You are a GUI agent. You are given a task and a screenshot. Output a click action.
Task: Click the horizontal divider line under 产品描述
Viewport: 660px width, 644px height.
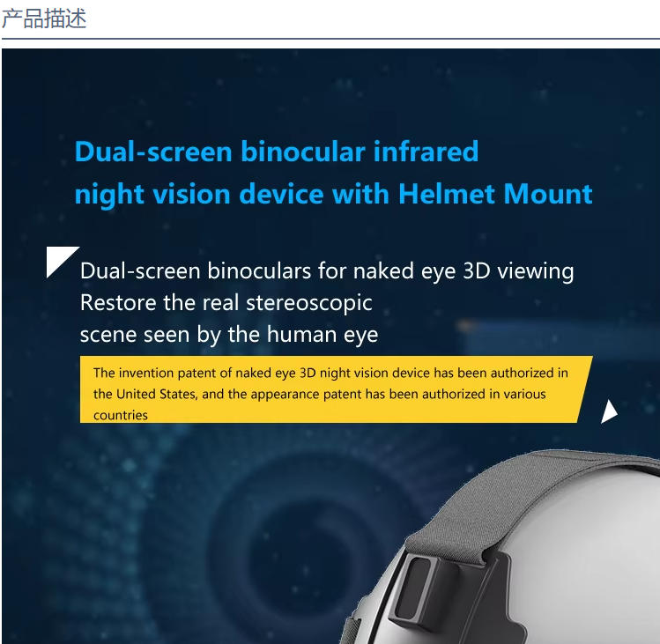[x=330, y=38]
